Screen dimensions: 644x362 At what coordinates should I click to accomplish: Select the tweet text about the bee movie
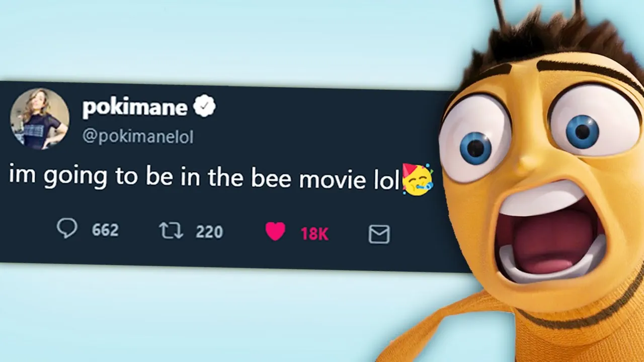(x=204, y=177)
